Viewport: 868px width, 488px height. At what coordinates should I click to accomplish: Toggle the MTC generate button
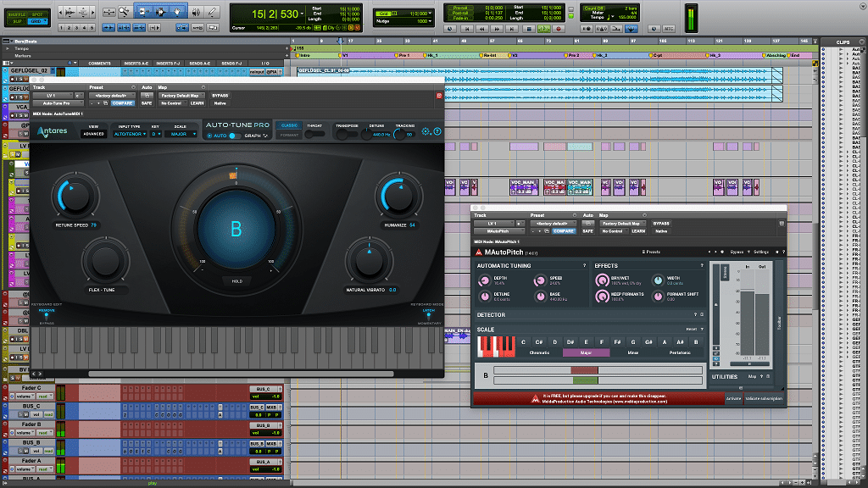tap(669, 28)
